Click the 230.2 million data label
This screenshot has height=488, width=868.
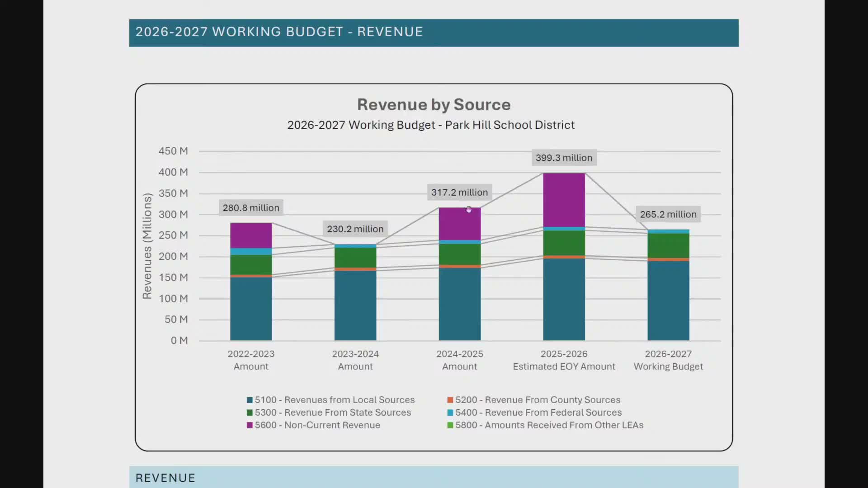click(355, 229)
